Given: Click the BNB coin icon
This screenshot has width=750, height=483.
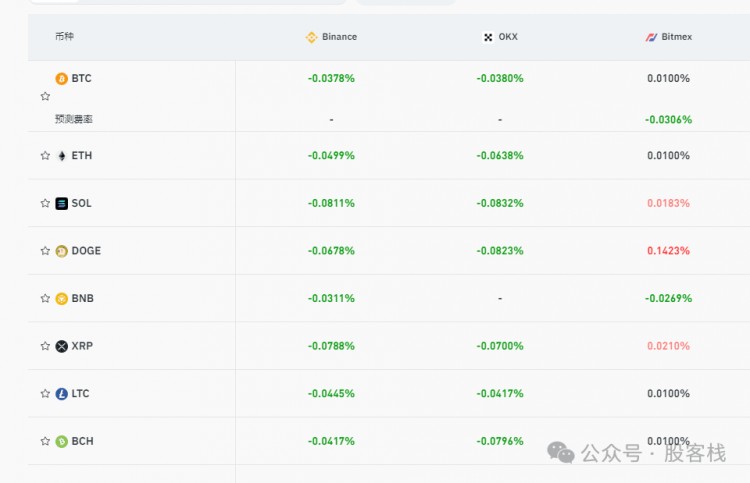Looking at the screenshot, I should pos(61,298).
